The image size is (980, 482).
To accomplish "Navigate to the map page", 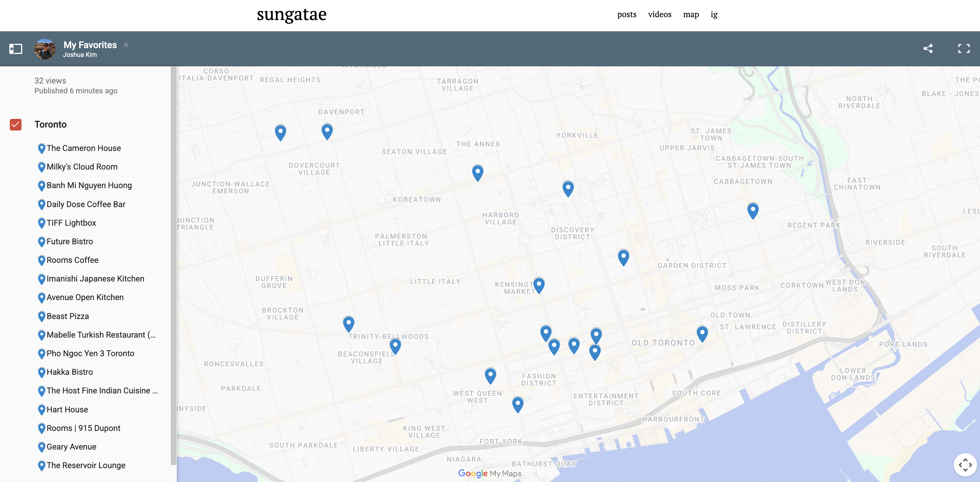I will 691,15.
